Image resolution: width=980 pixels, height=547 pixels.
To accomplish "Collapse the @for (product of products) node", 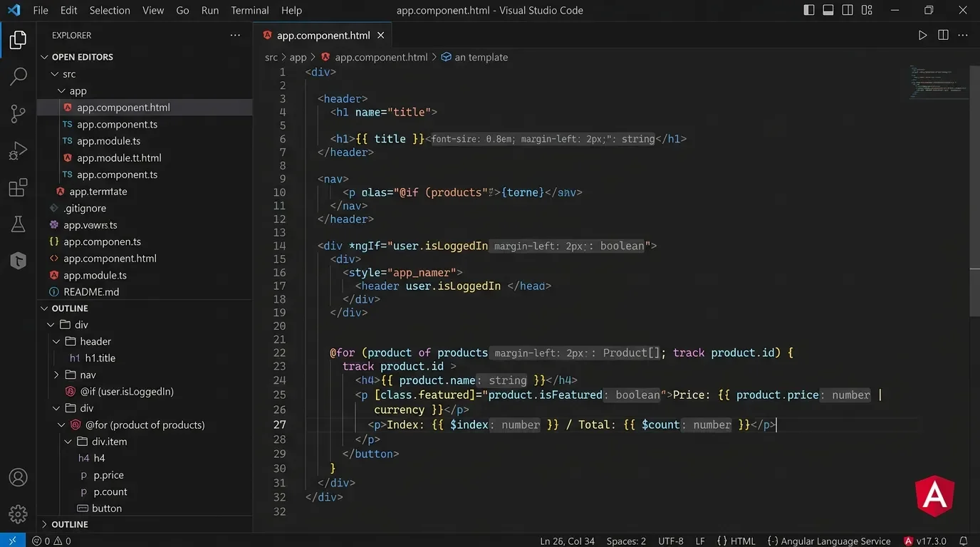I will click(62, 424).
